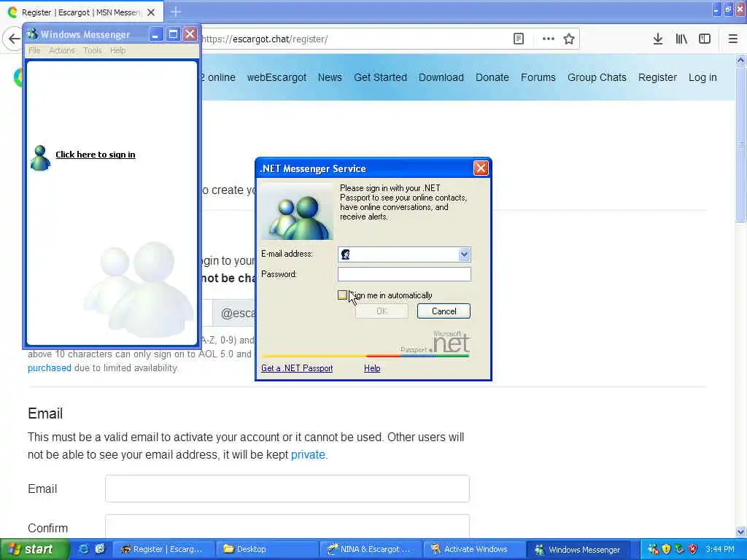Focus the Confirm email input field
The height and width of the screenshot is (560, 747).
point(287,526)
